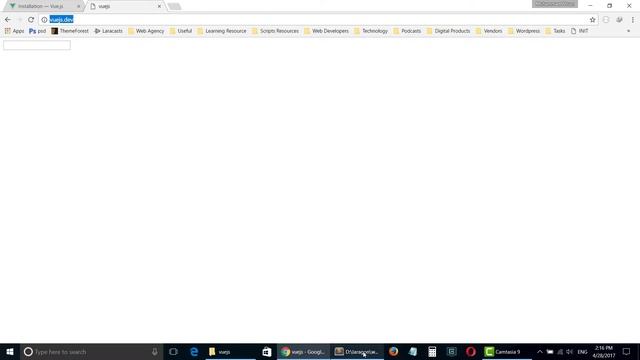
Task: Open the Tasks bookmark folder
Action: (556, 31)
